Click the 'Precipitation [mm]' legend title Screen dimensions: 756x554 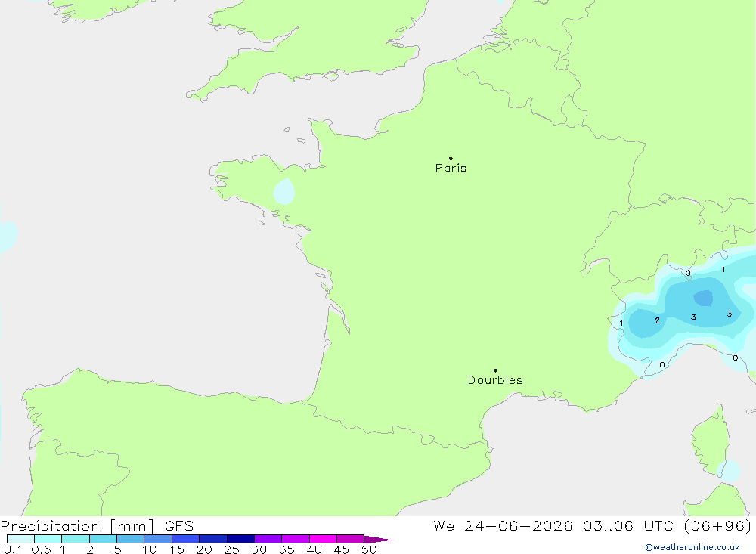pos(77,526)
